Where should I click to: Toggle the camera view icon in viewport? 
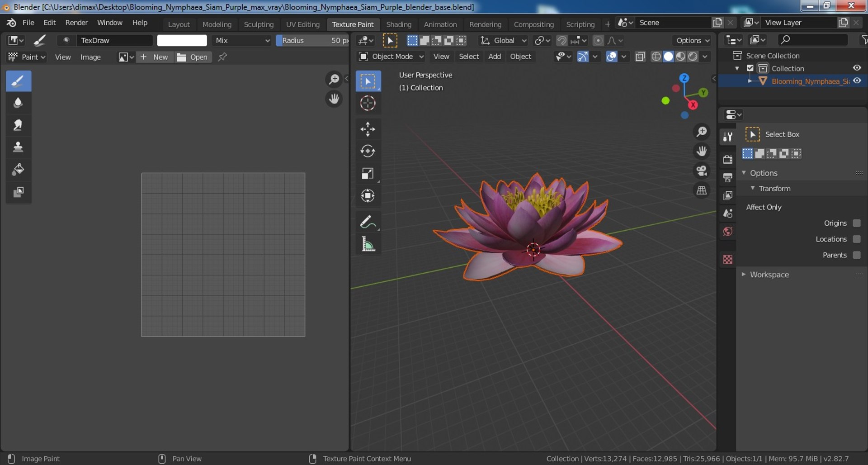pyautogui.click(x=702, y=171)
